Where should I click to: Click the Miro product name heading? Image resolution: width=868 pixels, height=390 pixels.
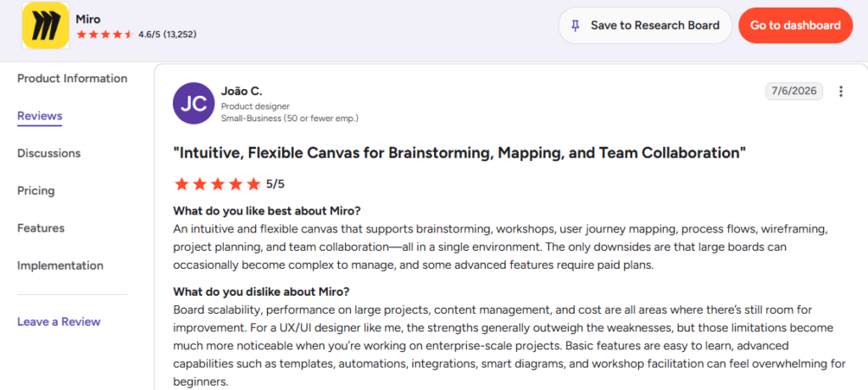88,19
